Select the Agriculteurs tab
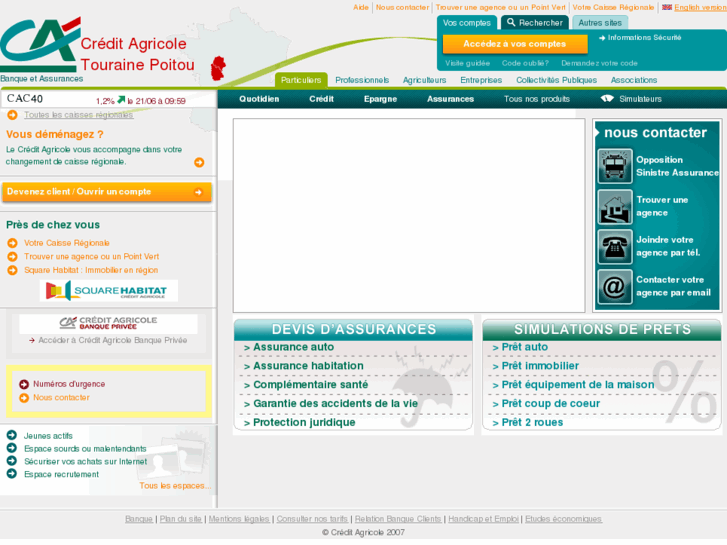Image resolution: width=727 pixels, height=545 pixels. [424, 80]
